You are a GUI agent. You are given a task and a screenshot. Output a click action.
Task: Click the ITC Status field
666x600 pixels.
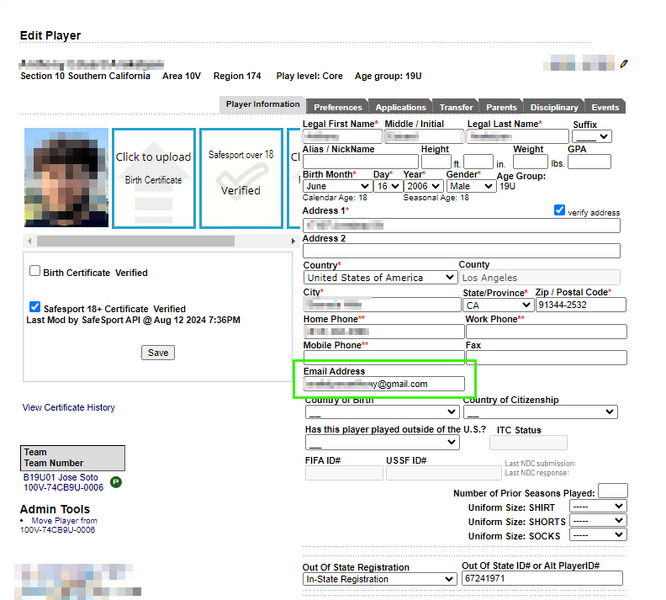[528, 443]
